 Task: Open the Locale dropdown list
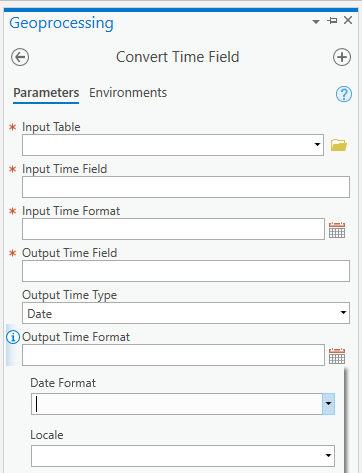183,456
